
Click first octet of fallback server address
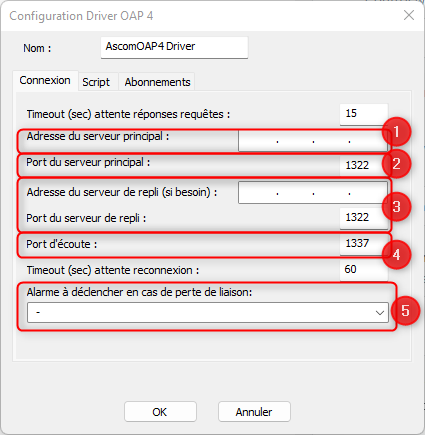click(258, 193)
